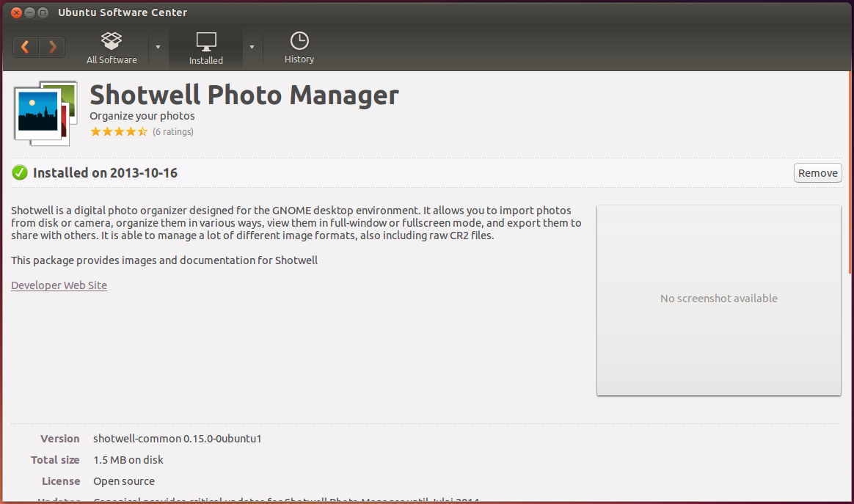Viewport: 854px width, 504px height.
Task: Click the vertical scrollbar on right edge
Action: click(x=851, y=173)
